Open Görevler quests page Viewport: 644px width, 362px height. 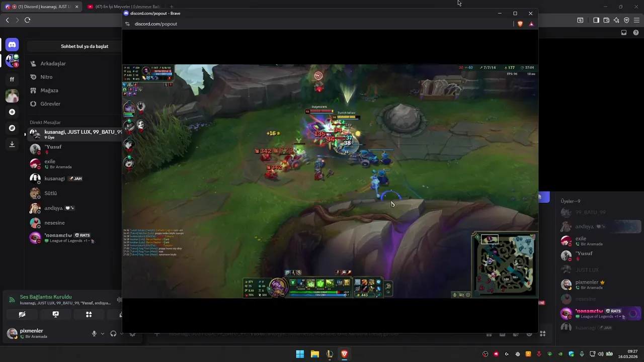pyautogui.click(x=74, y=104)
